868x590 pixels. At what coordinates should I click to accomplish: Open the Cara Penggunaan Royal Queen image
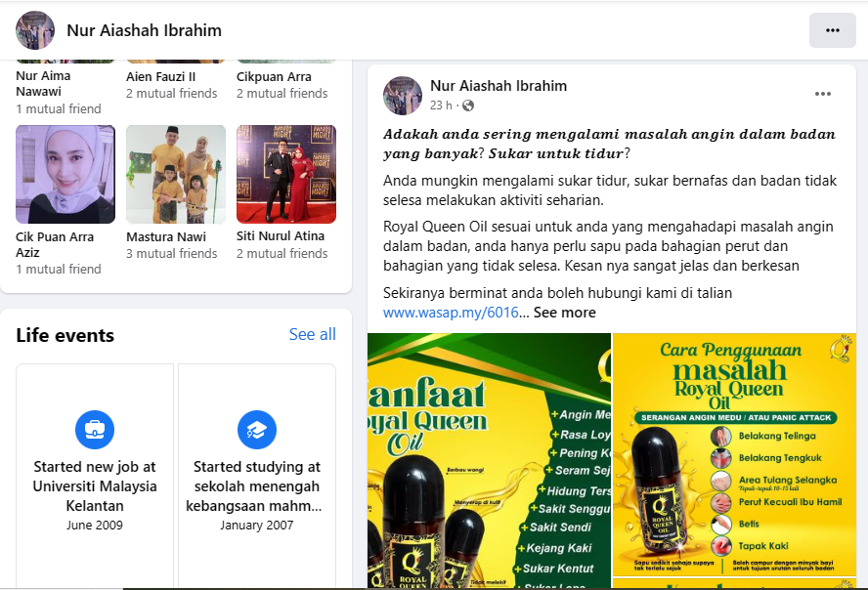734,454
